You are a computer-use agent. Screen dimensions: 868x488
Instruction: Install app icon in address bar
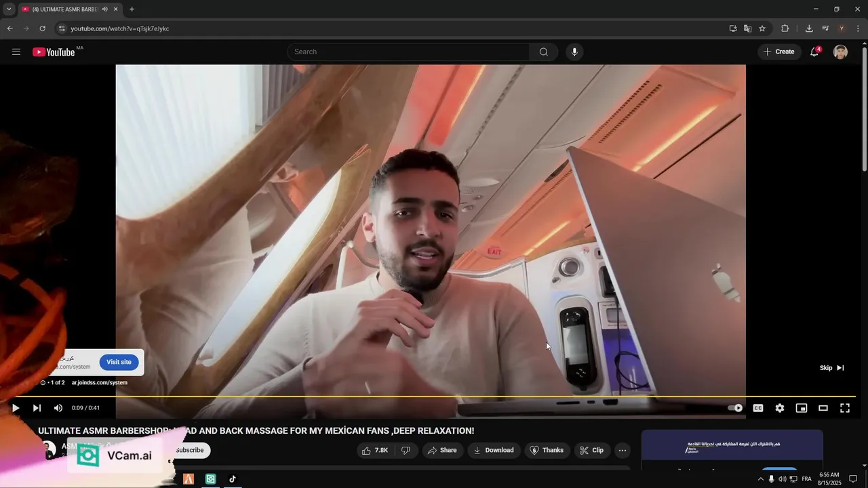point(733,28)
